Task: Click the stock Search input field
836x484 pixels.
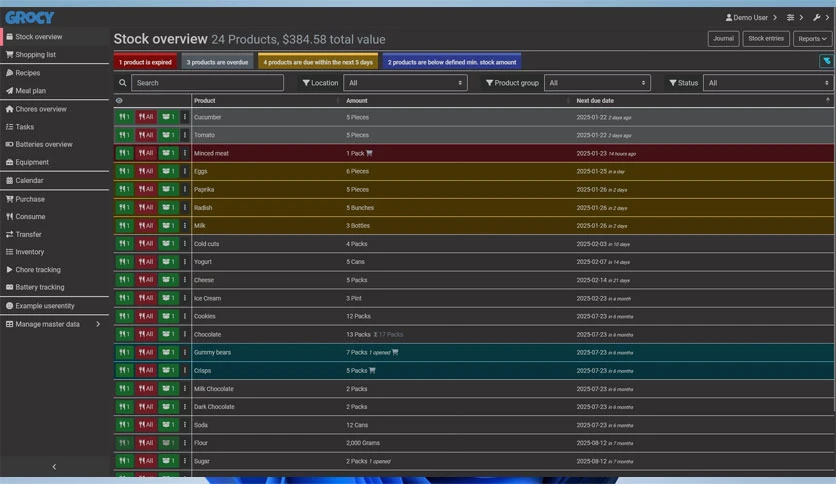Action: tap(207, 83)
